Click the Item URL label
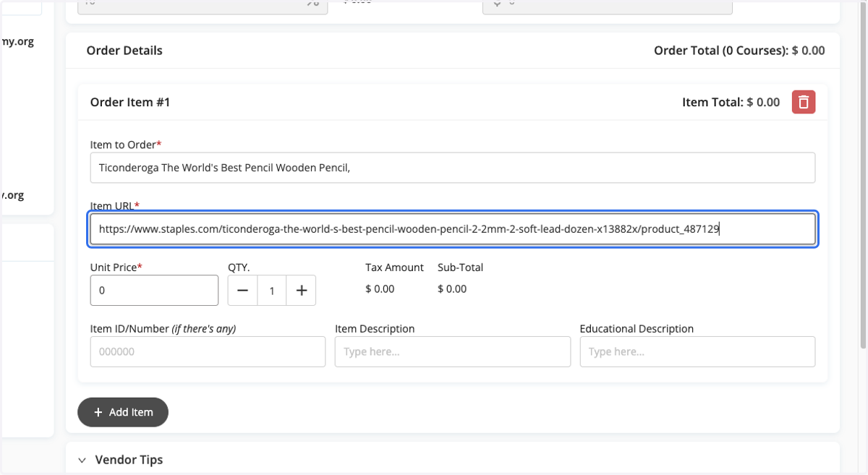This screenshot has height=475, width=868. coord(115,206)
